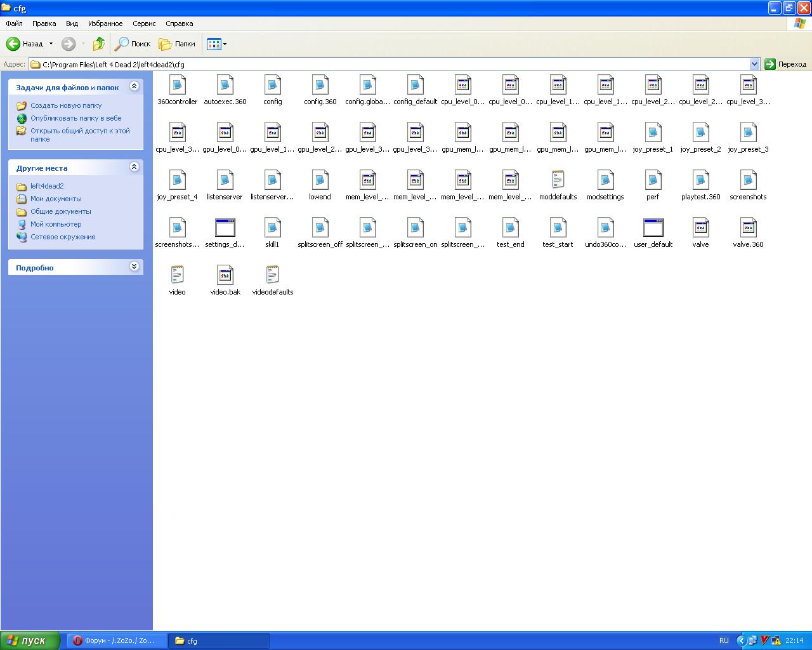
Task: Click the Back (Назад) arrow icon
Action: coord(13,44)
